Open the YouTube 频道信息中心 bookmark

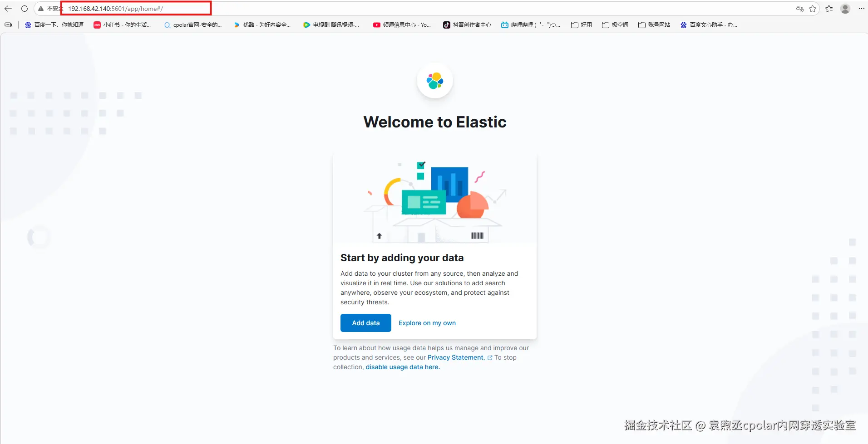tap(402, 25)
